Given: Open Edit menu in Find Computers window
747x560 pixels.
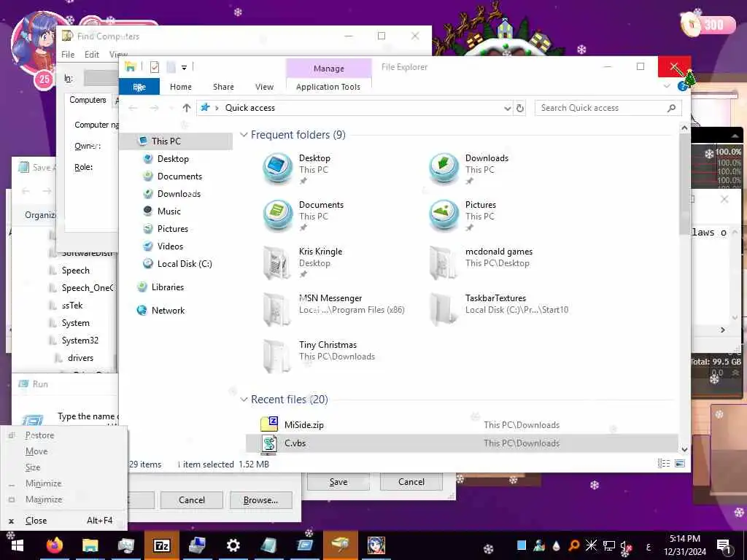Looking at the screenshot, I should tap(92, 54).
